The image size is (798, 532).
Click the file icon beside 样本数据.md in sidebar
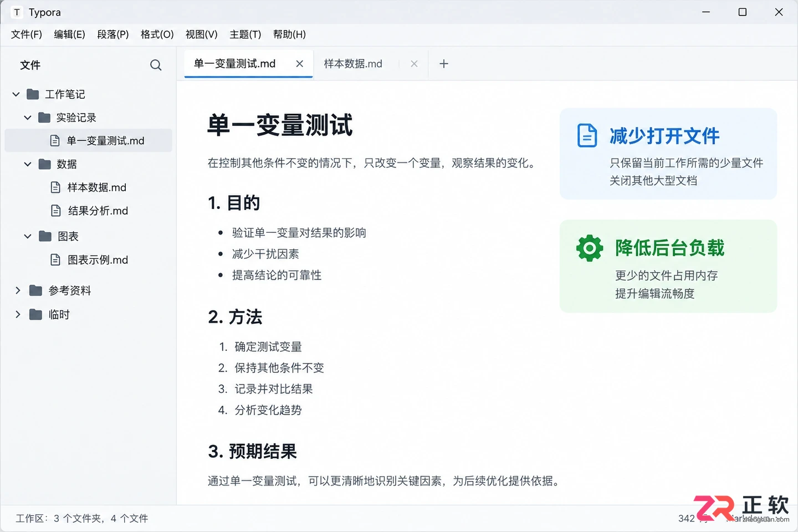[55, 187]
